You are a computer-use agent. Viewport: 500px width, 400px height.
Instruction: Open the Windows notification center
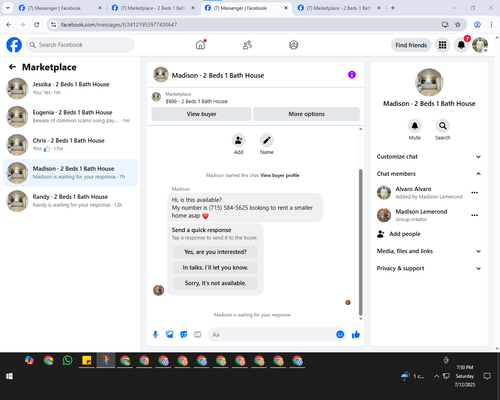487,376
